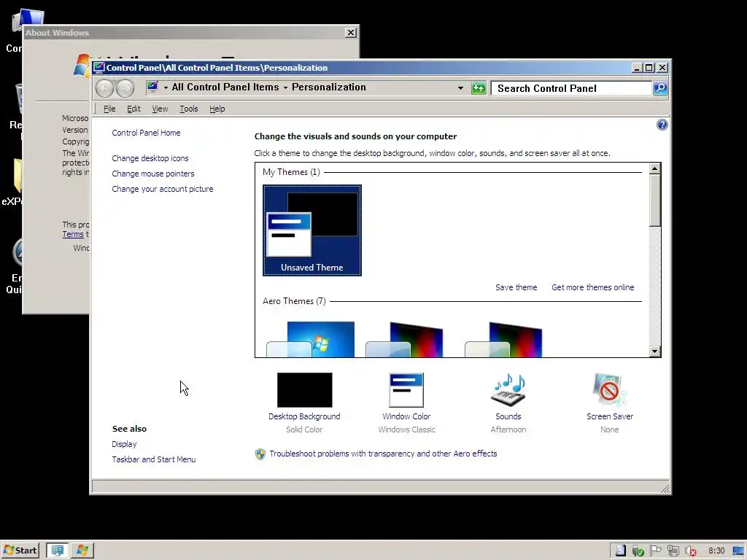This screenshot has height=560, width=747.
Task: Open the Edit menu
Action: [x=133, y=109]
